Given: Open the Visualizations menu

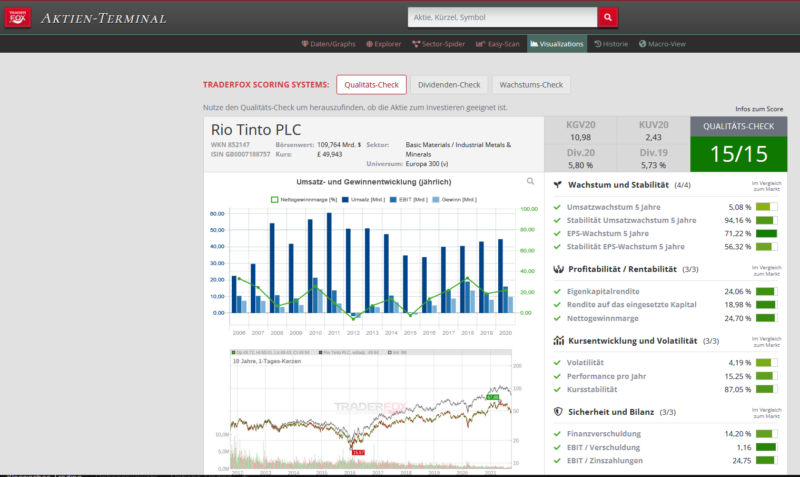Looking at the screenshot, I should coord(555,44).
